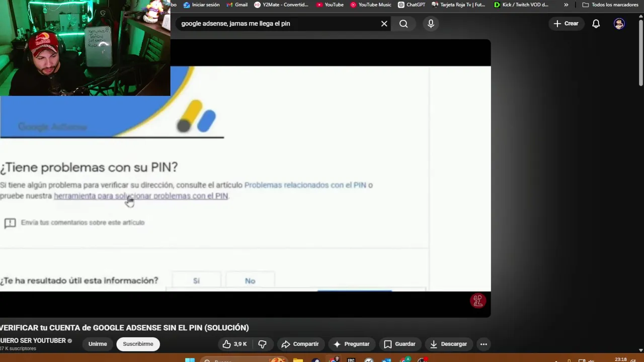Open the account avatar menu

pyautogui.click(x=619, y=24)
